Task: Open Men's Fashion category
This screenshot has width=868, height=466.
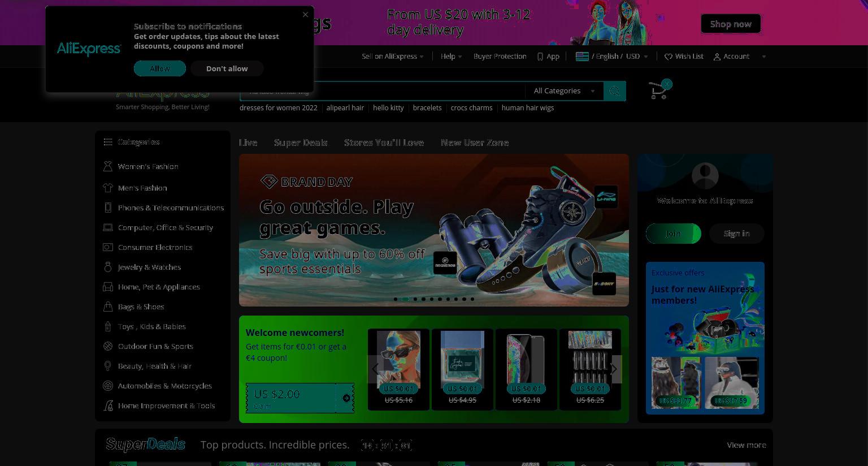Action: tap(142, 188)
